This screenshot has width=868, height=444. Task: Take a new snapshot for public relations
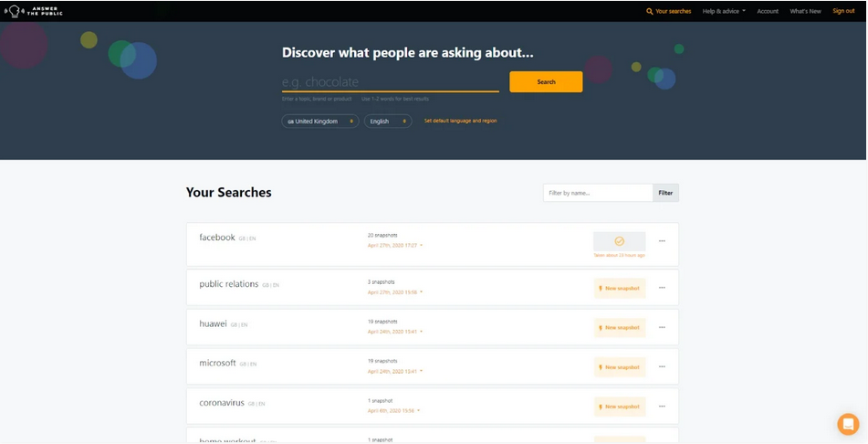click(620, 289)
